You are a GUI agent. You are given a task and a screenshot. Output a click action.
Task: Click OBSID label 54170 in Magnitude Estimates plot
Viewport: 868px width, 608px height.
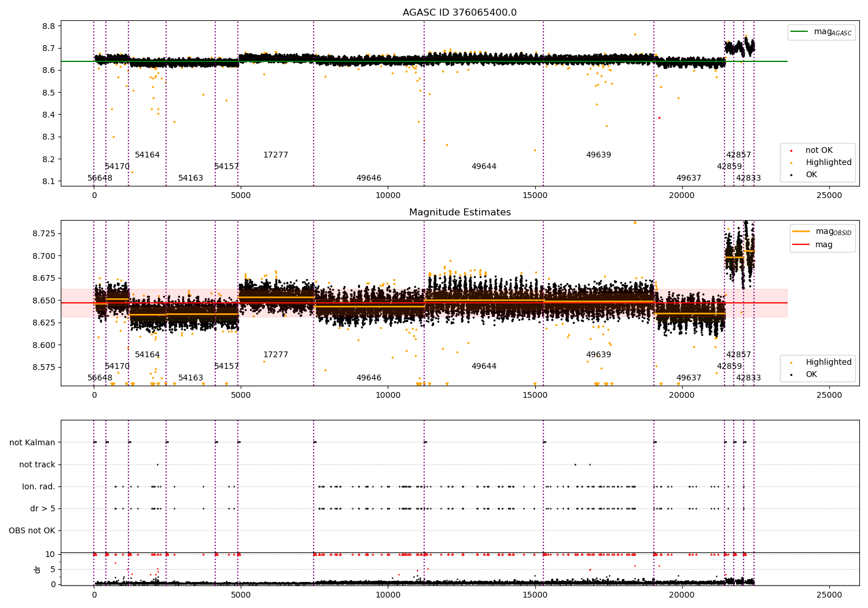(117, 367)
